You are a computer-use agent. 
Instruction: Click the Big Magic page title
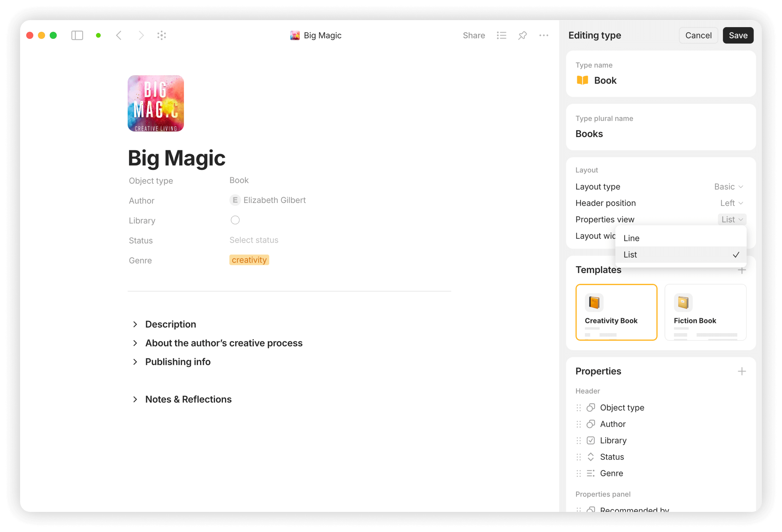tap(177, 158)
